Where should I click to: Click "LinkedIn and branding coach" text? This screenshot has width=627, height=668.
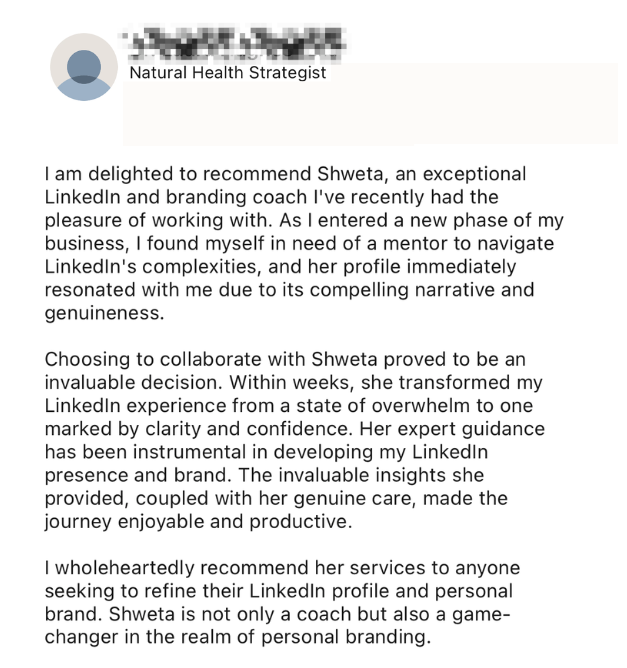[170, 197]
